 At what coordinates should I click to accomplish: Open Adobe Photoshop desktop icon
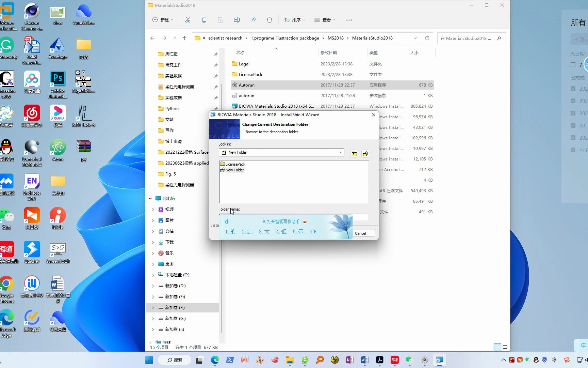[x=58, y=85]
